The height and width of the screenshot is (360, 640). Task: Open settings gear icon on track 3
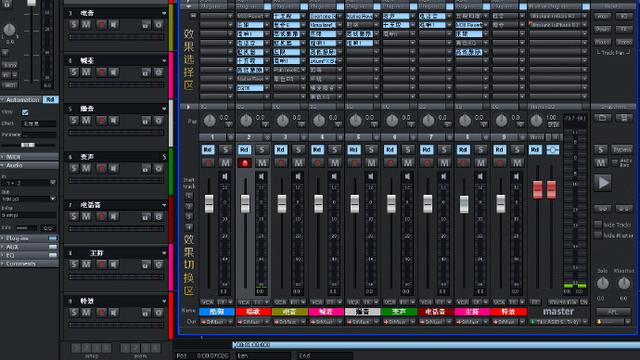coord(159,25)
